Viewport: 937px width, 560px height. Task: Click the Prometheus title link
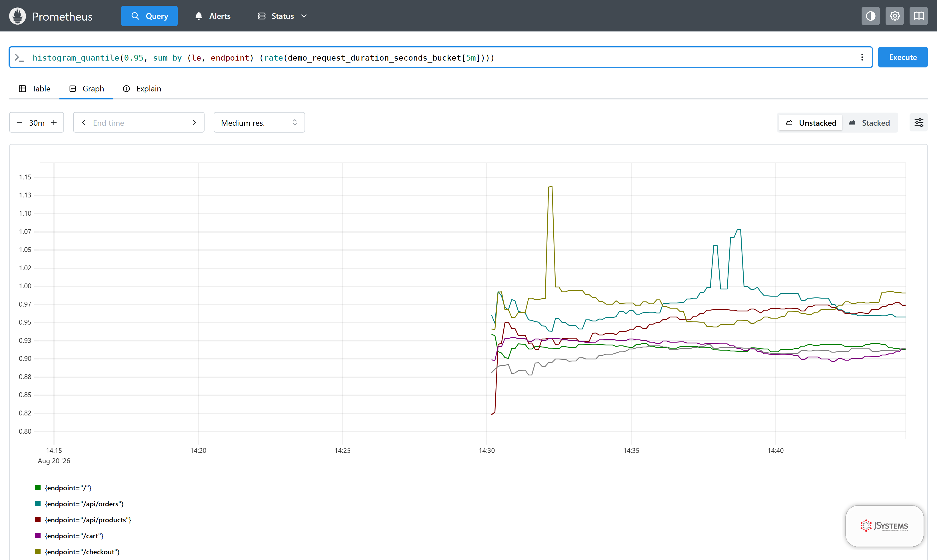tap(62, 16)
